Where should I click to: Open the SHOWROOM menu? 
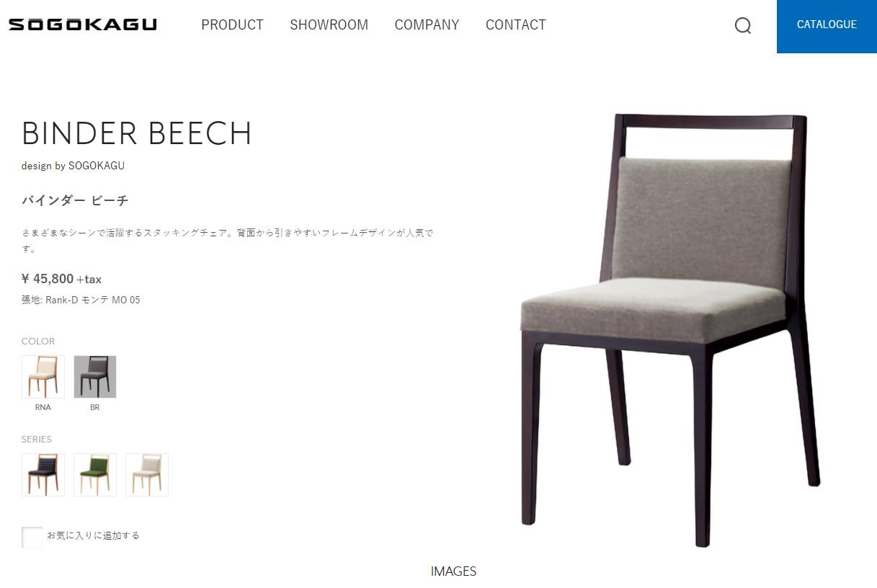click(x=329, y=24)
